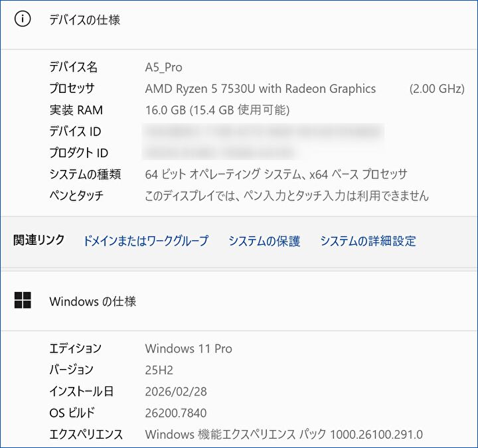
Task: Open the システムの詳細設定 link
Action: point(368,241)
